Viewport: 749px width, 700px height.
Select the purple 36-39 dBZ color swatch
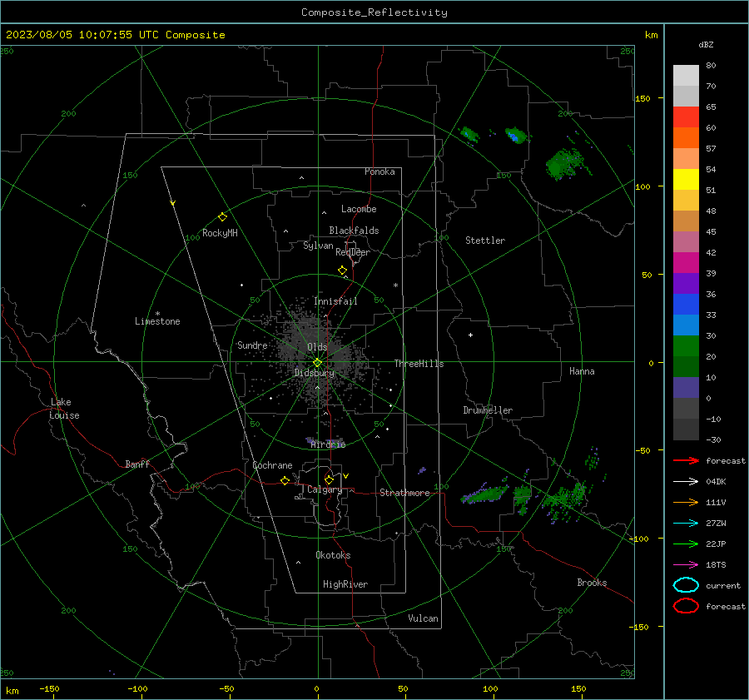point(686,284)
